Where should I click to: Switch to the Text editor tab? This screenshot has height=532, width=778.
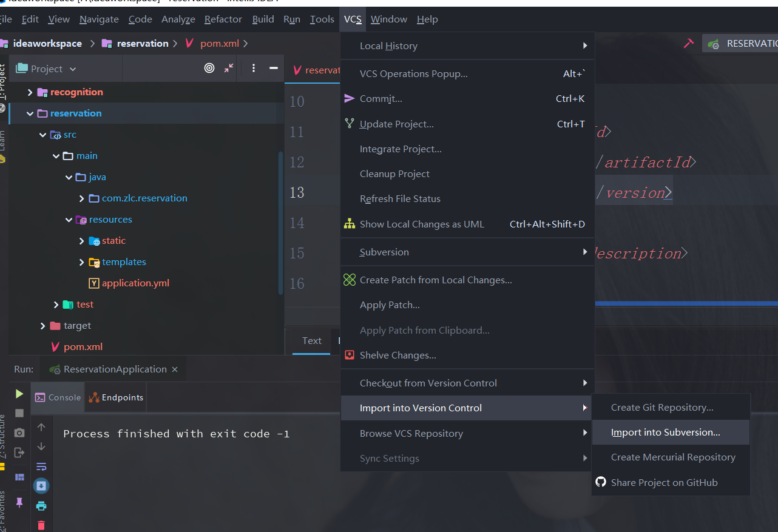312,341
